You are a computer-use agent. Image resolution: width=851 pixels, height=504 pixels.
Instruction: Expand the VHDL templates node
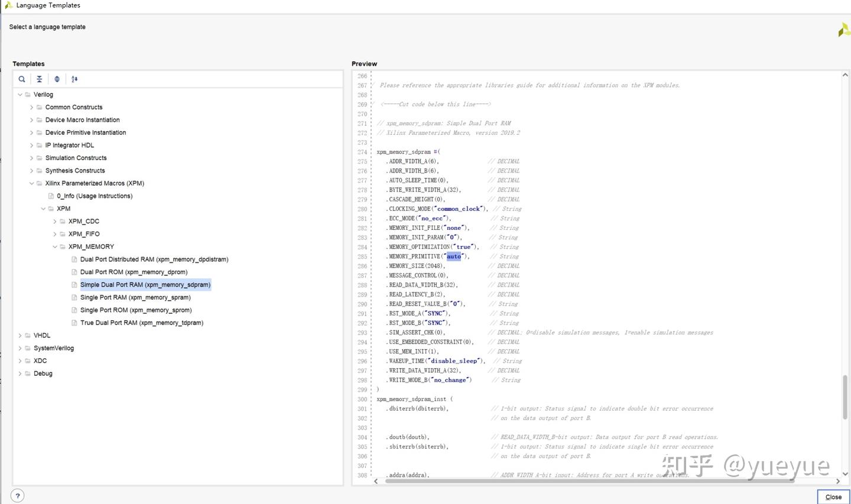(20, 336)
